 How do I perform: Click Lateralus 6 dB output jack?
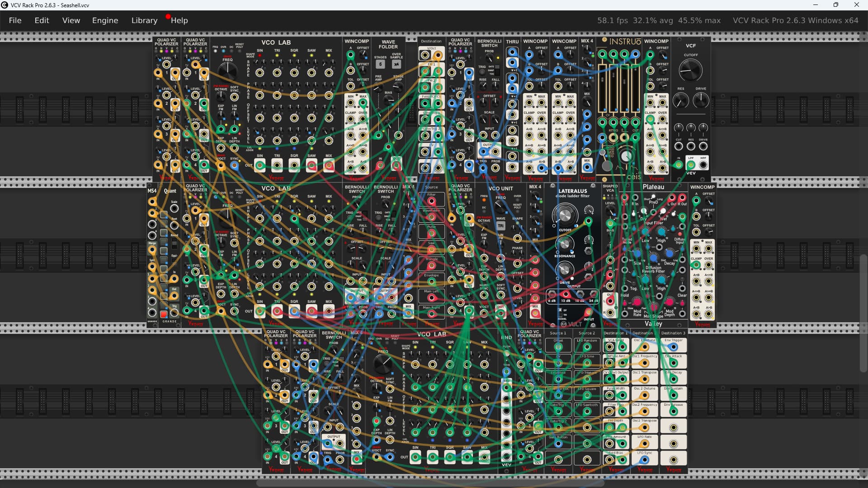pos(552,294)
